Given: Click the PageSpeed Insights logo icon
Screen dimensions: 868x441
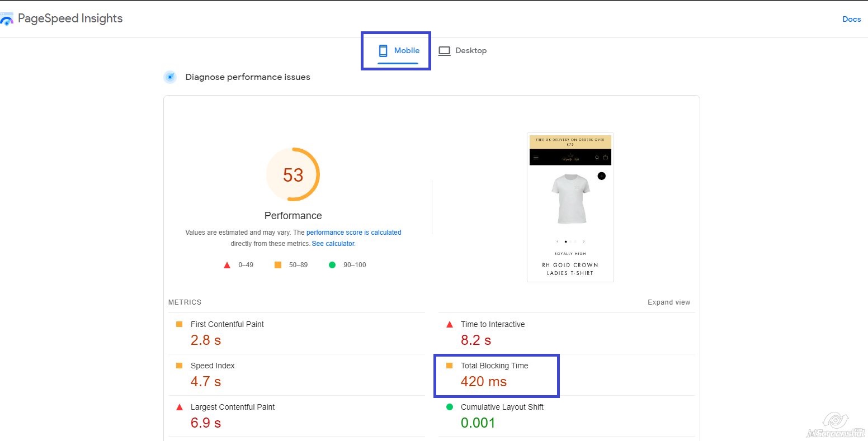Looking at the screenshot, I should click(x=7, y=19).
